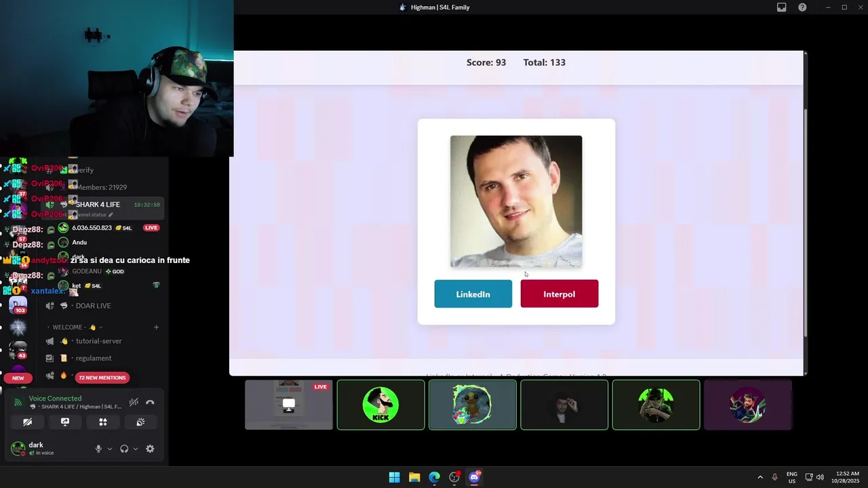The width and height of the screenshot is (868, 488).
Task: Open volume control in system tray
Action: coord(820,477)
